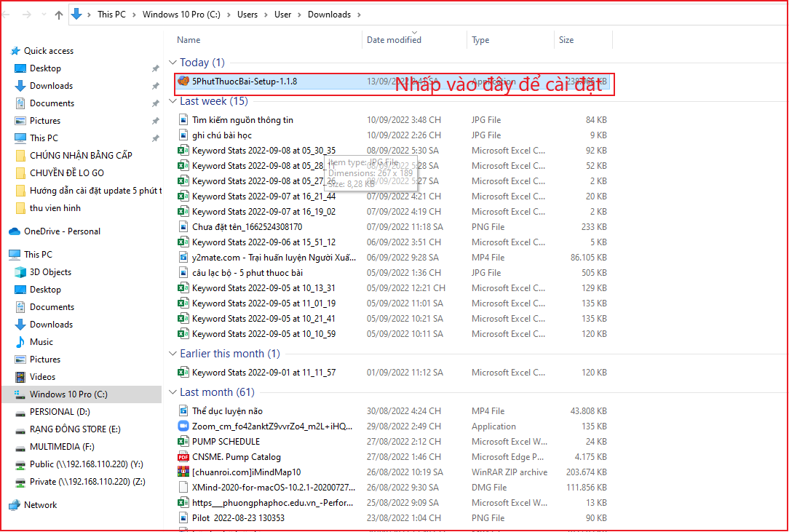Click the up arrow to go to parent folder
Viewport: 789px width, 532px height.
click(58, 14)
